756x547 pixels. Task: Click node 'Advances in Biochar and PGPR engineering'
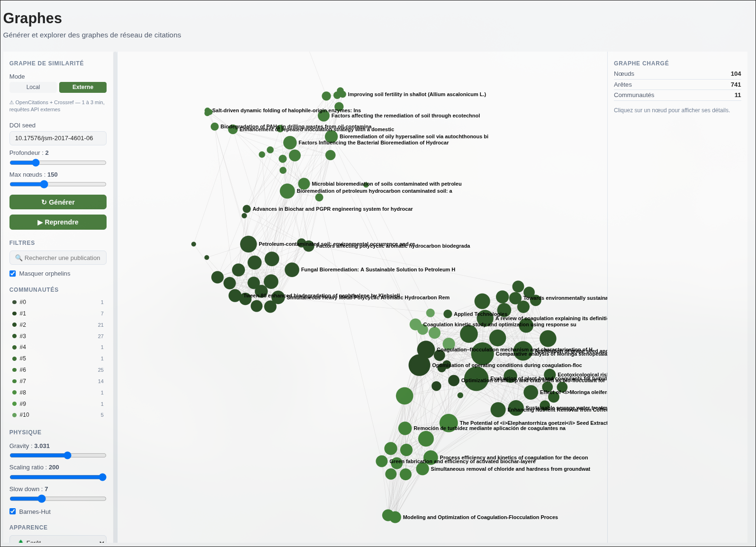coord(247,209)
